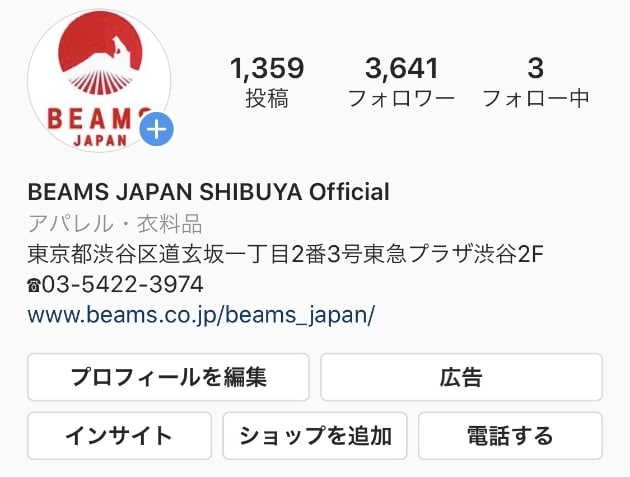Tap the フォロワー label text

coord(401,98)
